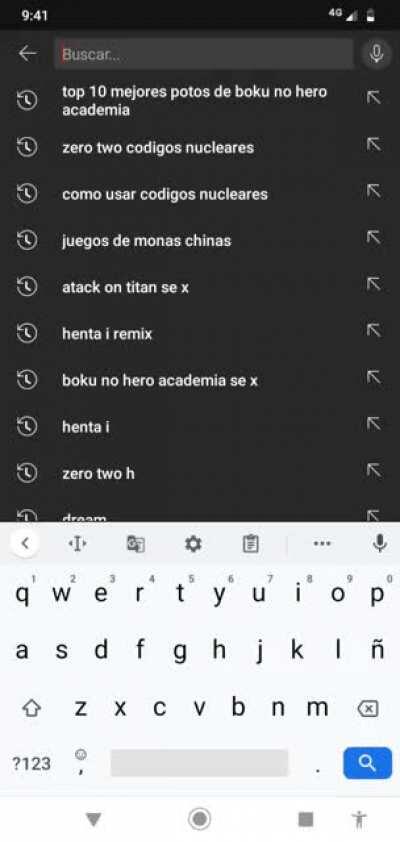Tap the blue search button on the keyboard

click(368, 763)
